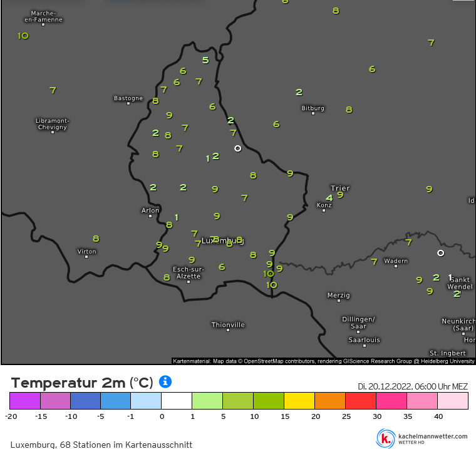
Task: Select the yellow 15–20 legend swatch
Action: 299,401
